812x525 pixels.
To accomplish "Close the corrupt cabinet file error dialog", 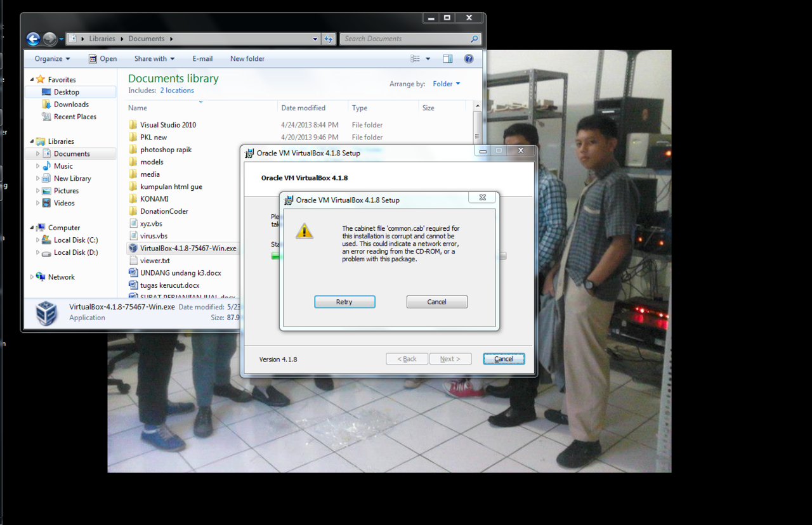I will point(482,198).
